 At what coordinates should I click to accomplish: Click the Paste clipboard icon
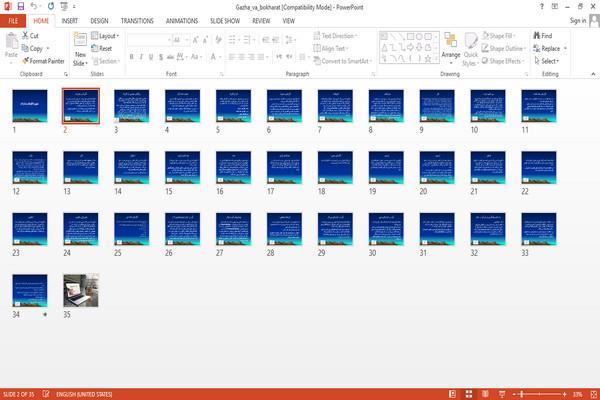click(11, 41)
